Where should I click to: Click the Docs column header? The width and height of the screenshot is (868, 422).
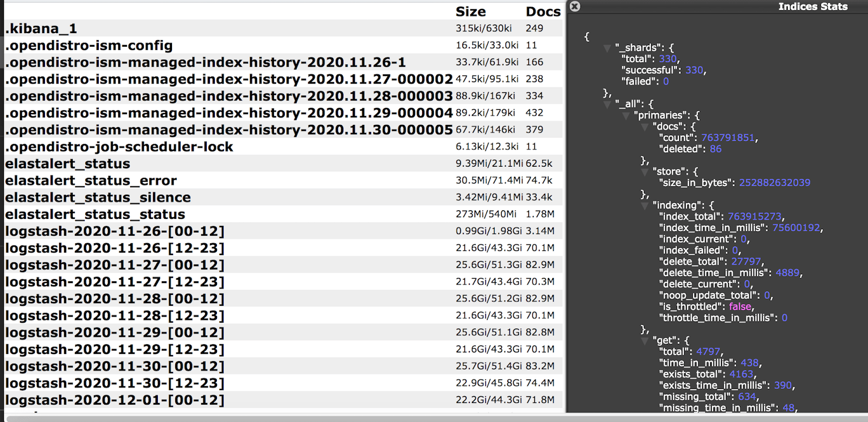coord(543,11)
